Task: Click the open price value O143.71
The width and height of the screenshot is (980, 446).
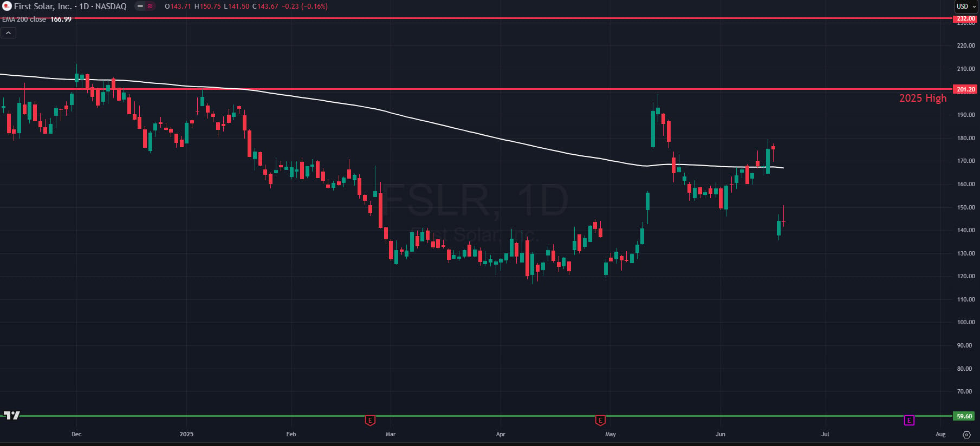Action: point(178,6)
